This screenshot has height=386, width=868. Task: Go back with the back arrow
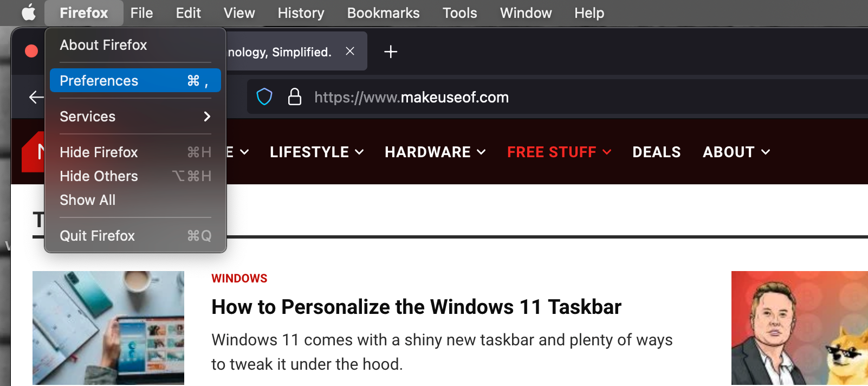coord(36,97)
